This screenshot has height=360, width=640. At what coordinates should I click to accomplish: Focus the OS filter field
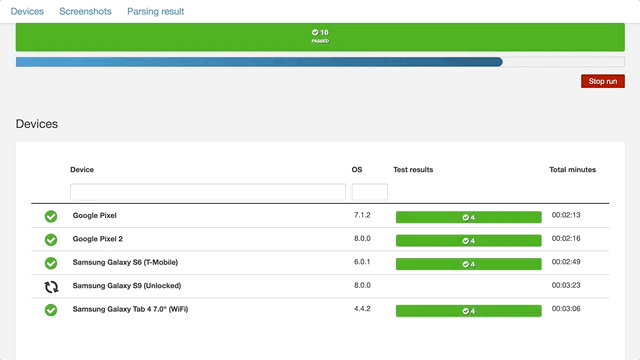point(369,192)
